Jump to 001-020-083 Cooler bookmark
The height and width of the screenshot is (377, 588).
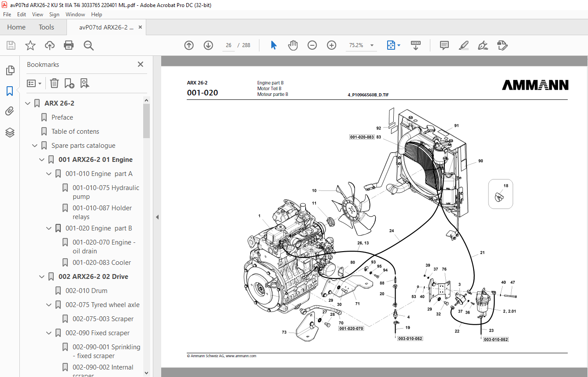102,263
